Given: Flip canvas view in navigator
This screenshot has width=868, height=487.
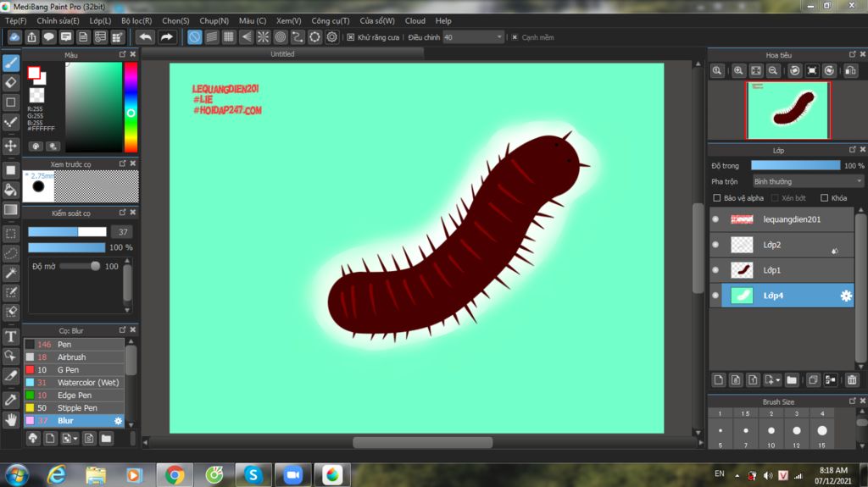Looking at the screenshot, I should point(850,71).
